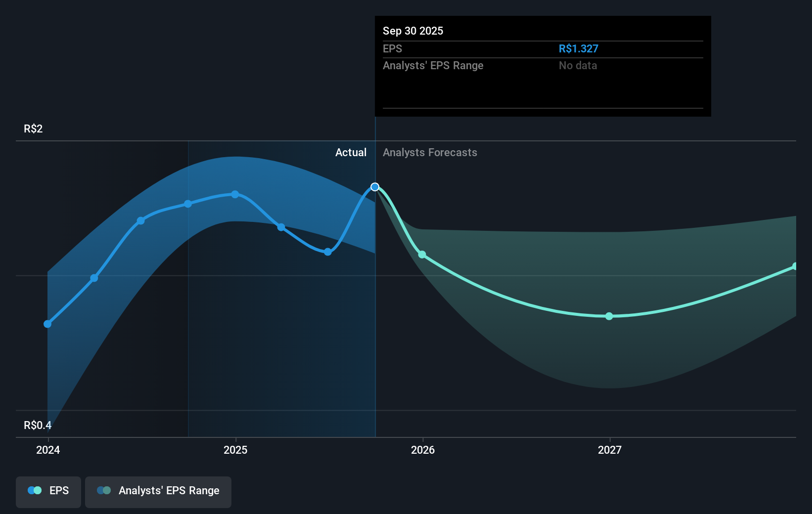Click the 2026 label on the x-axis

tap(422, 450)
